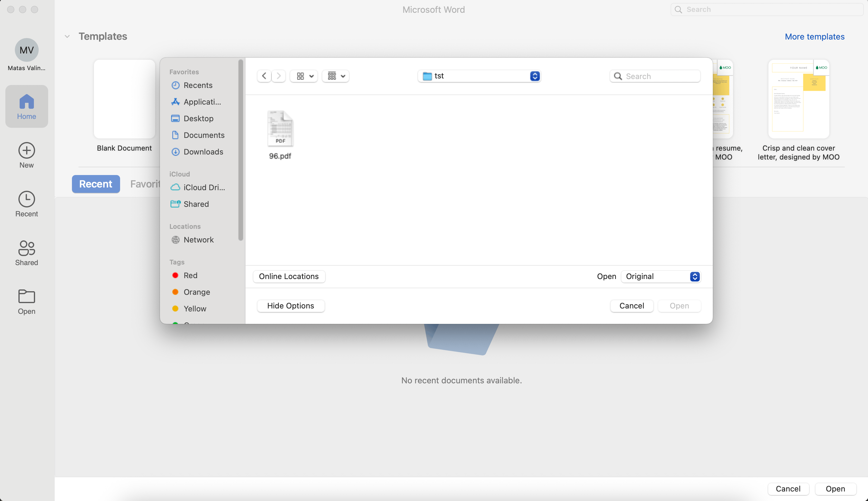The image size is (868, 501).
Task: Go back in the file dialog
Action: [264, 76]
